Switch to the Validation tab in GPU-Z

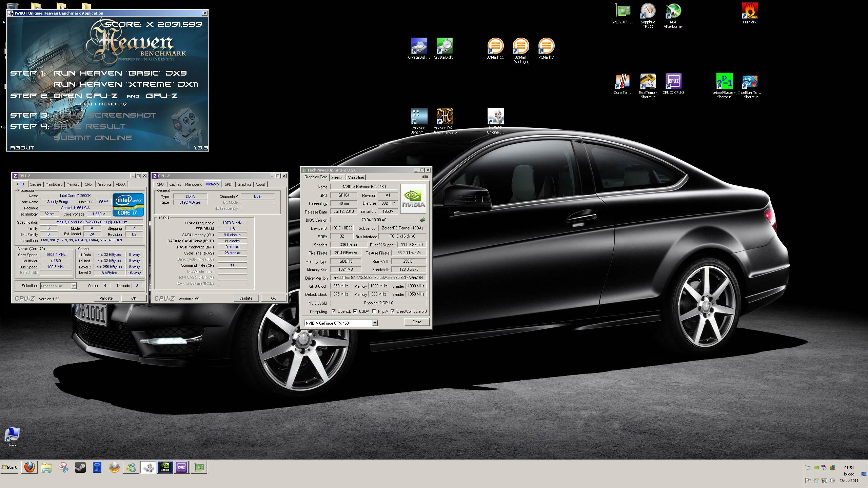pyautogui.click(x=356, y=178)
